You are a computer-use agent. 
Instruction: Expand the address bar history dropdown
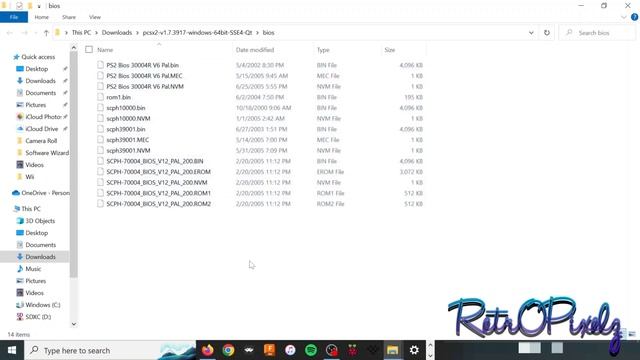tap(531, 33)
